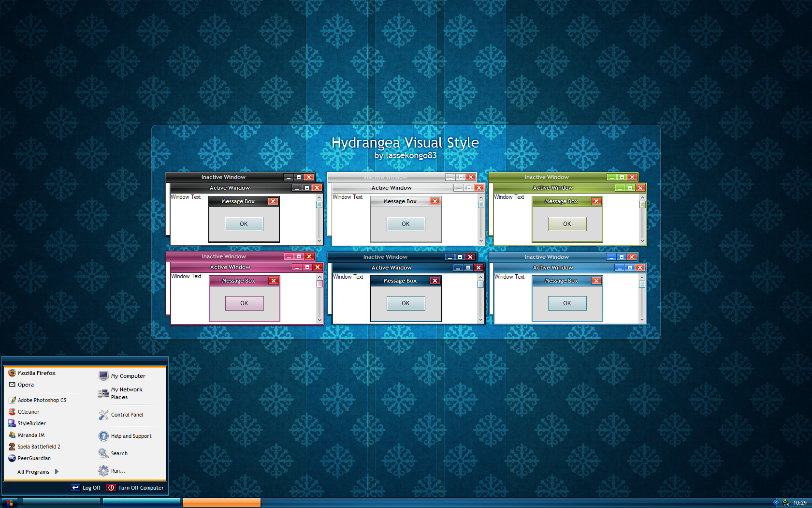Click the Start button on the taskbar

click(9, 503)
